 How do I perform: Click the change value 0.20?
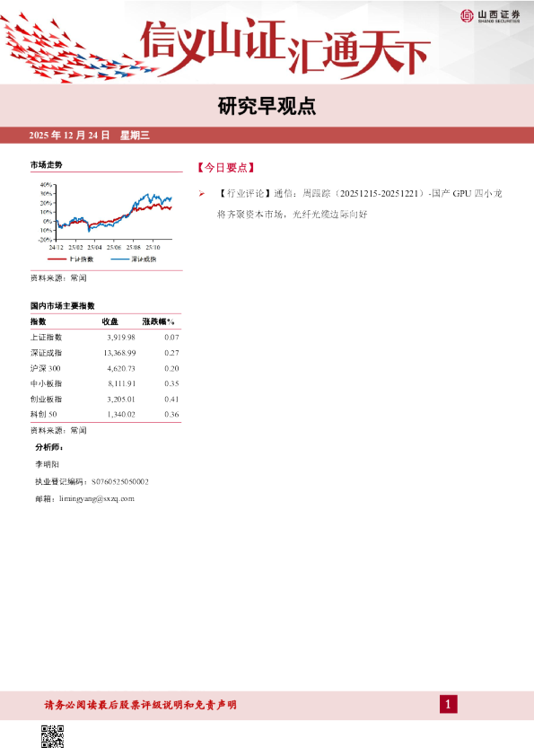point(171,368)
